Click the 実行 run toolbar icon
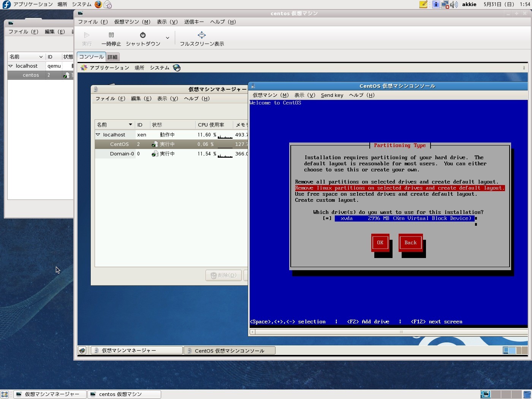Viewport: 532px width, 399px height. click(87, 35)
